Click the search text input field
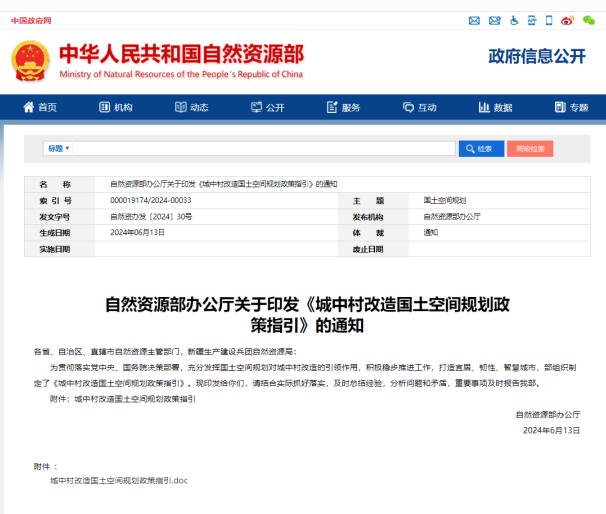The width and height of the screenshot is (606, 514). pyautogui.click(x=264, y=148)
